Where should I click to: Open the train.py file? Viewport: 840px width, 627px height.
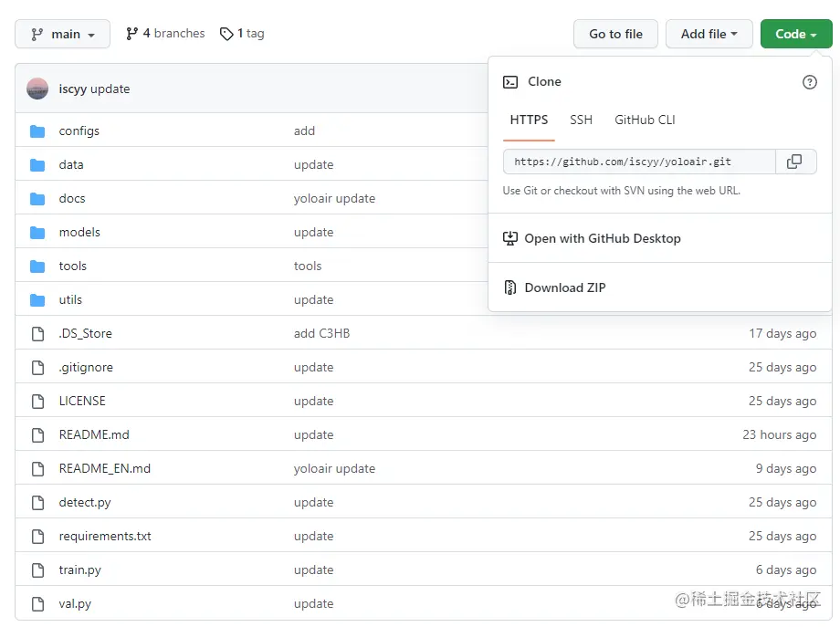(79, 570)
